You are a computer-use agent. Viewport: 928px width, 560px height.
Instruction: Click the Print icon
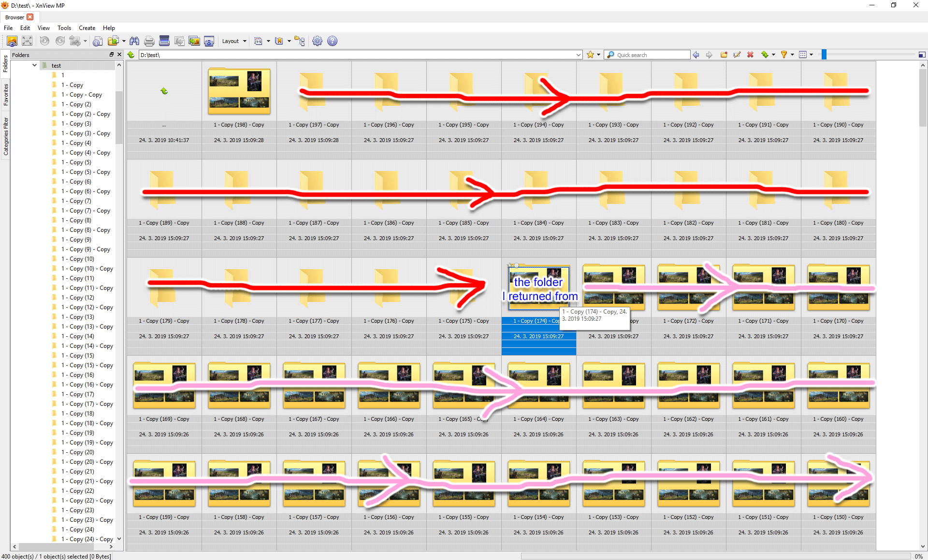[149, 41]
